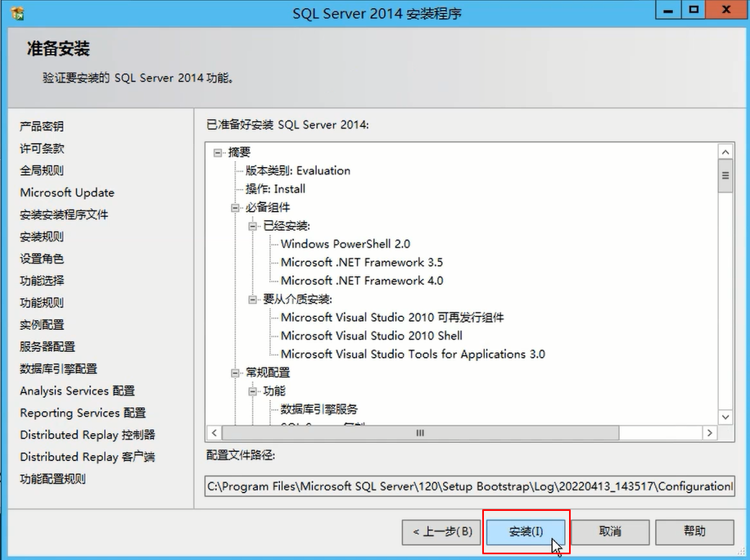Collapse the 已经安装 tree node
The height and width of the screenshot is (560, 750).
point(252,226)
